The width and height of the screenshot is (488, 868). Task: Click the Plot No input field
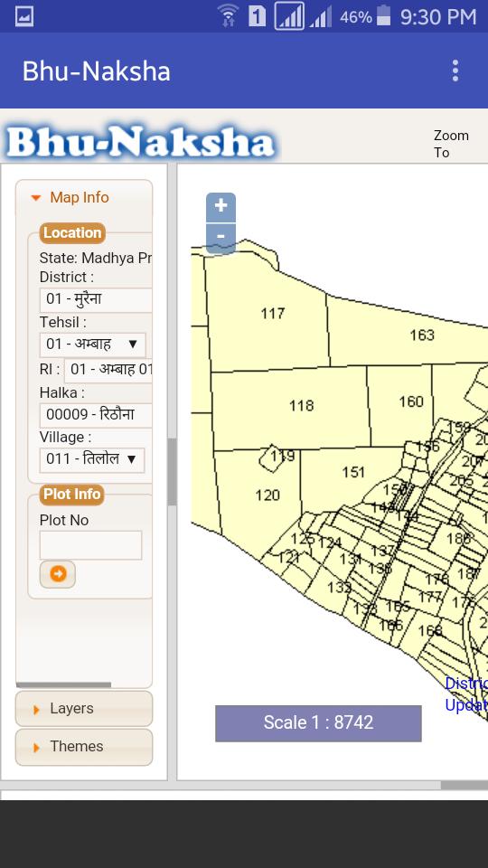click(90, 545)
